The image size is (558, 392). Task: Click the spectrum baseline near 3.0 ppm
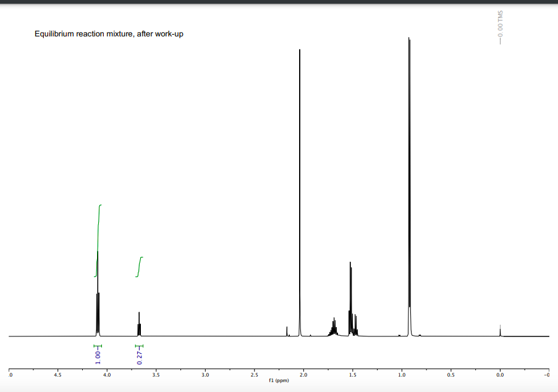coord(205,335)
